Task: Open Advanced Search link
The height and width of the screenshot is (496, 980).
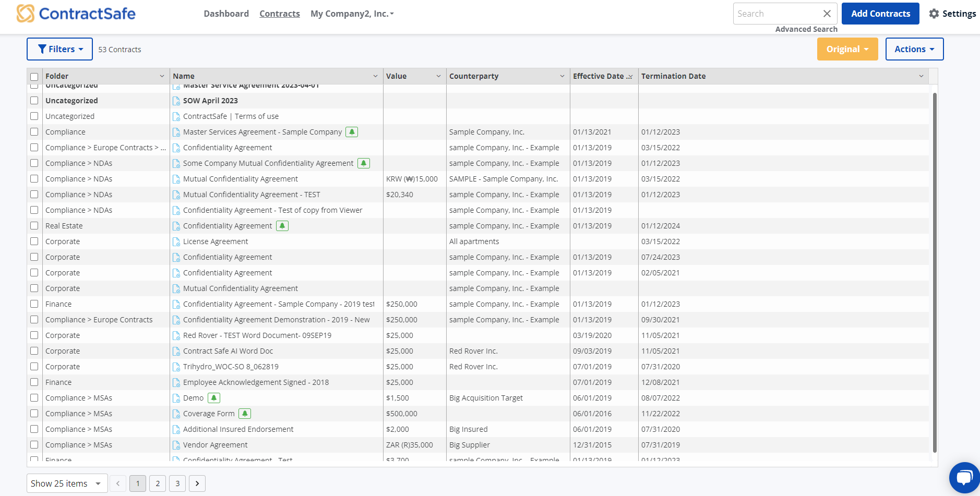Action: (806, 29)
